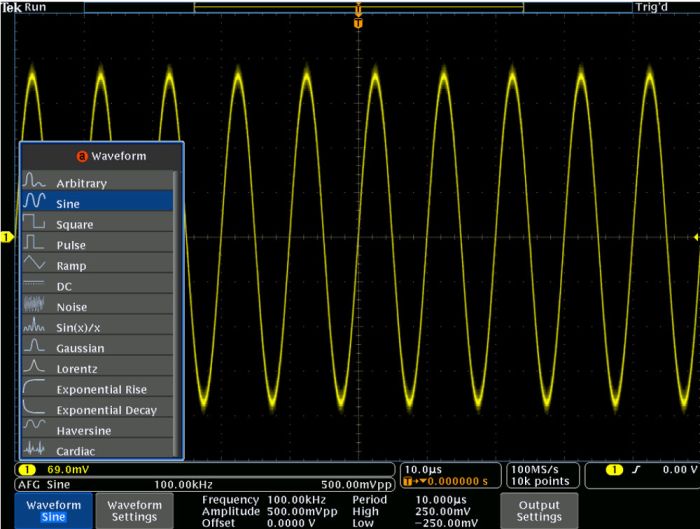
Task: Select the Haversine menu entry label
Action: pos(84,431)
